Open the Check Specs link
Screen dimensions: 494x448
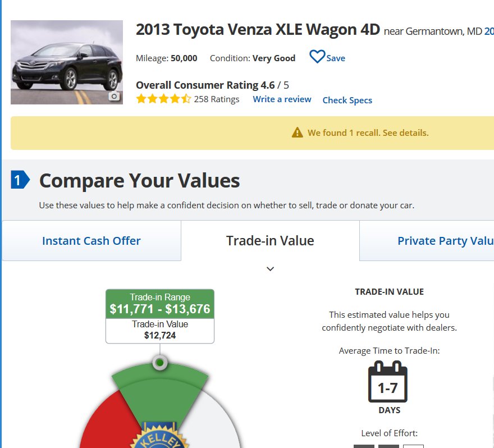click(x=347, y=100)
